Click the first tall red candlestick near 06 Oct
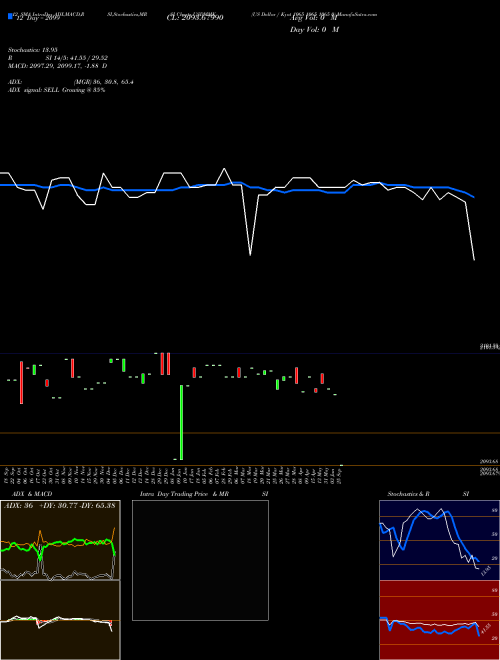This screenshot has width=500, height=660. pos(21,382)
